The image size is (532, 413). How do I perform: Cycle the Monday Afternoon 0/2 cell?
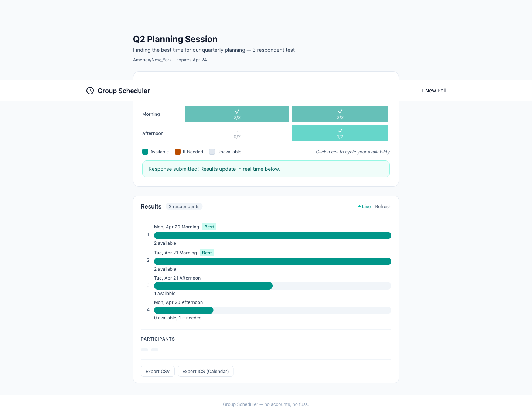237,133
